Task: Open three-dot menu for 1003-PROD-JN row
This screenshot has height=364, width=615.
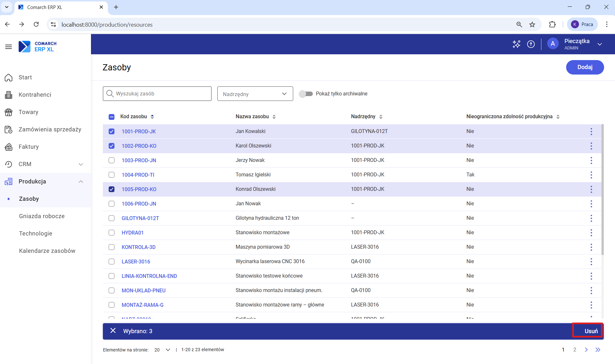Action: 591,160
